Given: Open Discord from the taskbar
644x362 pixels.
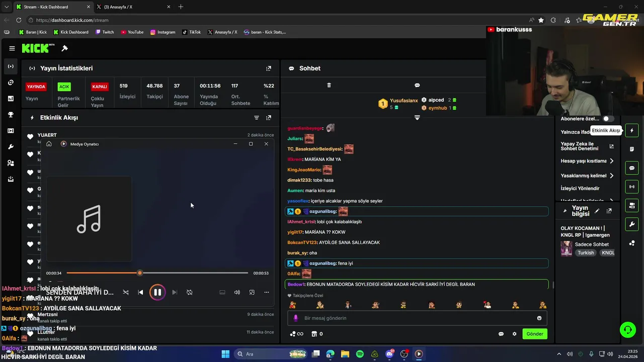Looking at the screenshot, I should 389,354.
